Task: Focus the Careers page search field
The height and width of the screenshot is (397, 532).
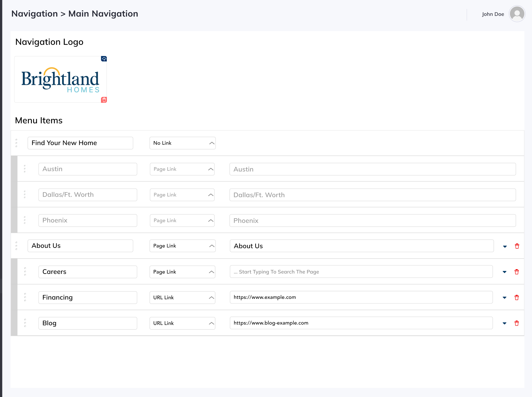Action: click(361, 272)
